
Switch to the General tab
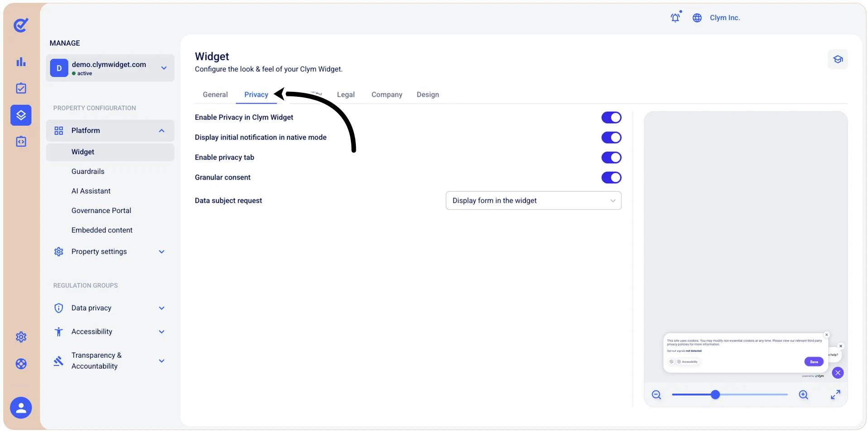pos(215,95)
